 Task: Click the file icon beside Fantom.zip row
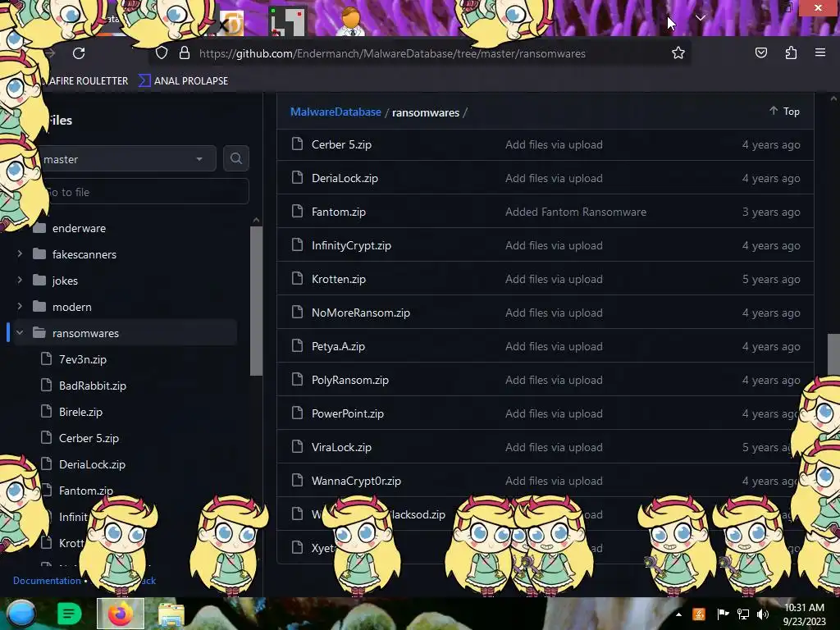coord(297,211)
